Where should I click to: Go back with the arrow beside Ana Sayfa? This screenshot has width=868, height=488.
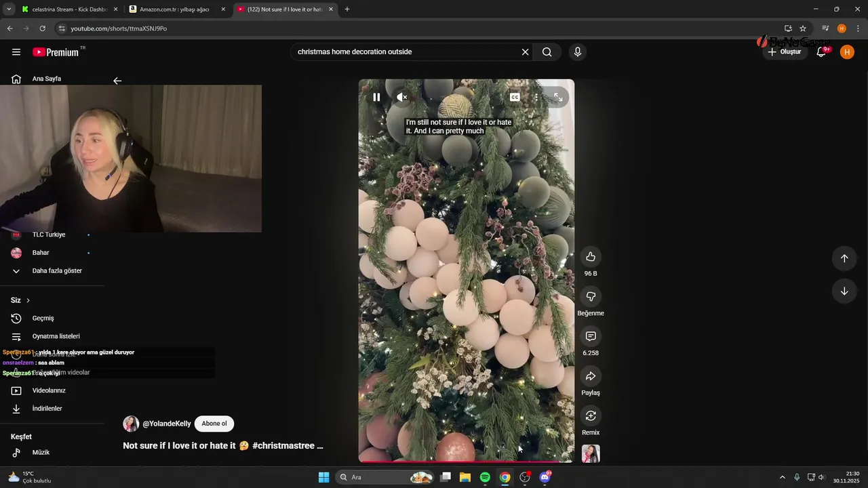(117, 81)
